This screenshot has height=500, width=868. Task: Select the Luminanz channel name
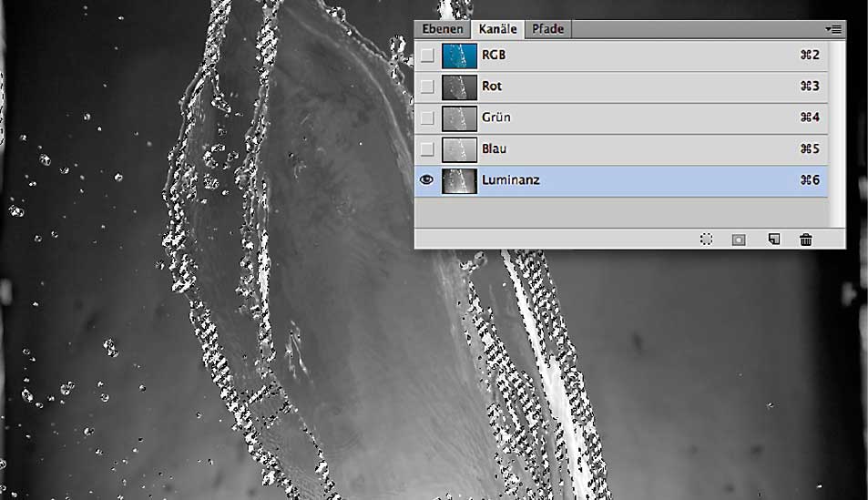510,180
